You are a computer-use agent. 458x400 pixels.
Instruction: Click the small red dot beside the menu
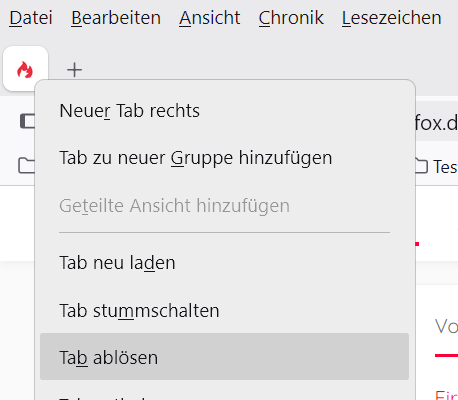pos(417,244)
